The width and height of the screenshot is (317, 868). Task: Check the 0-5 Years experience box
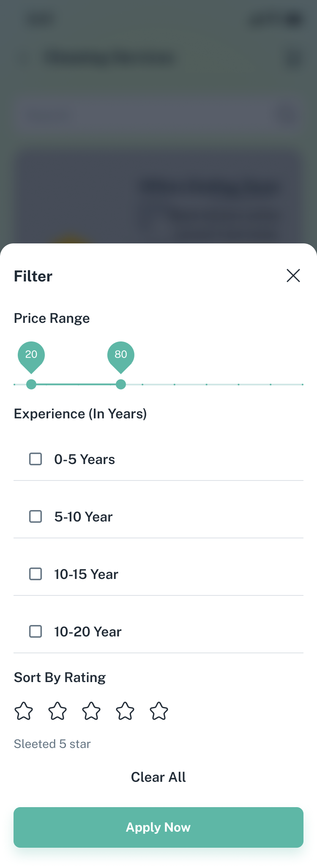click(x=36, y=459)
